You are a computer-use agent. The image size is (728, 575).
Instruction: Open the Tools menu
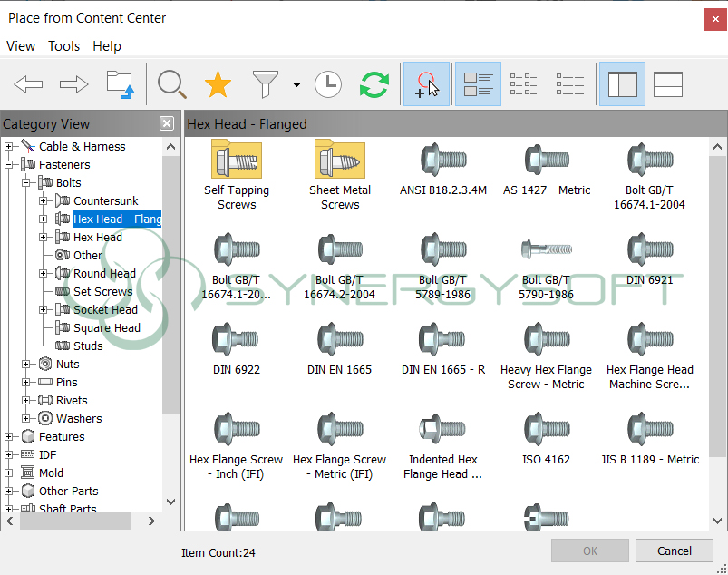pos(63,46)
